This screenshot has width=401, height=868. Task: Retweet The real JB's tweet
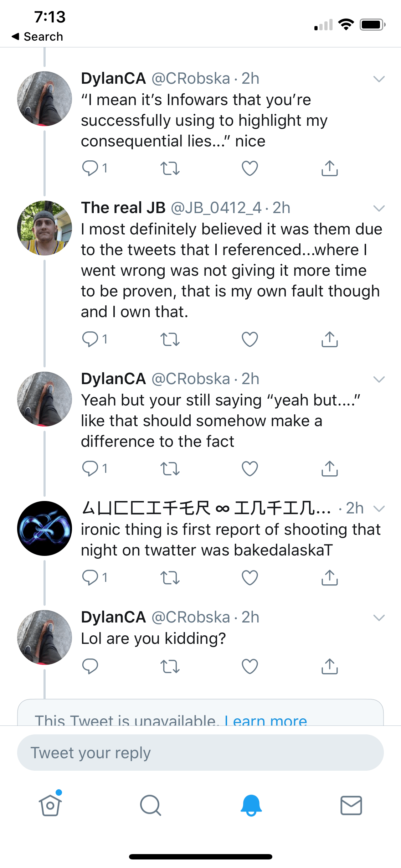(x=170, y=339)
